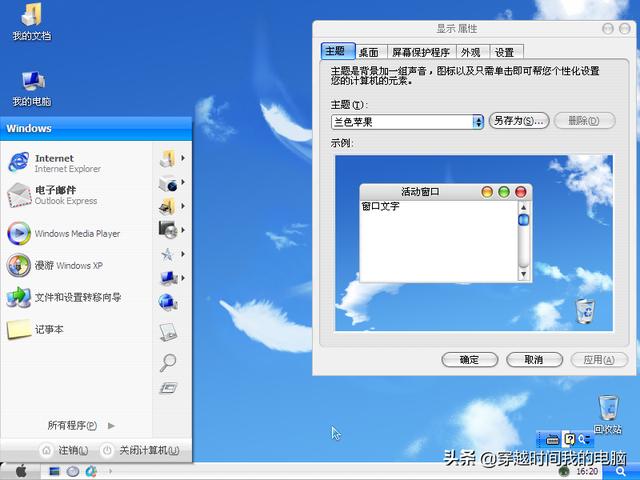640x480 pixels.
Task: Click the green tray icon near clock
Action: (564, 472)
